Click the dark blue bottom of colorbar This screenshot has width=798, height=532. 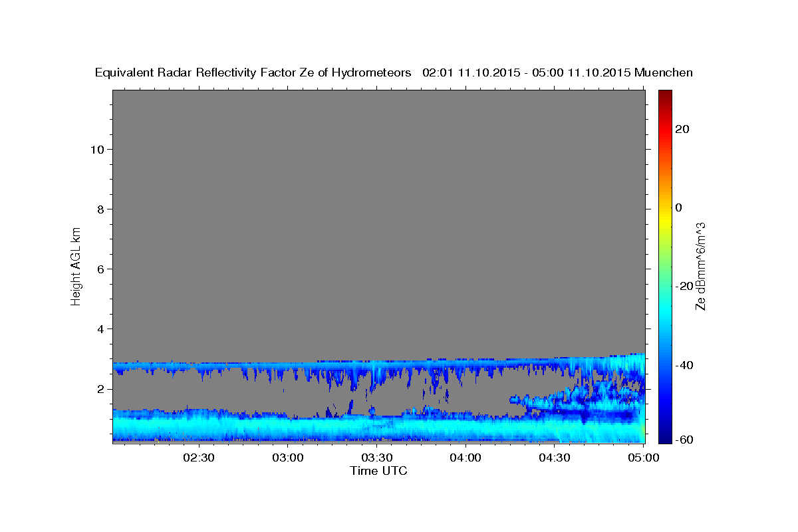point(665,436)
